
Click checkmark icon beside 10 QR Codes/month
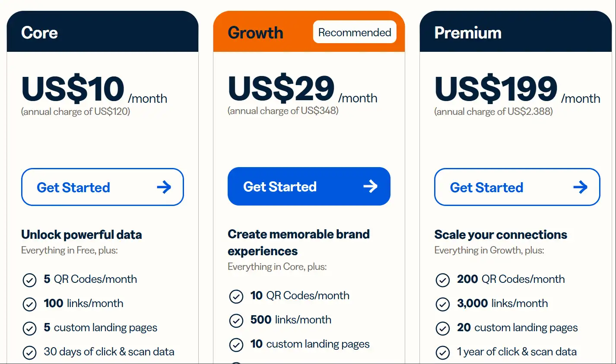click(236, 296)
